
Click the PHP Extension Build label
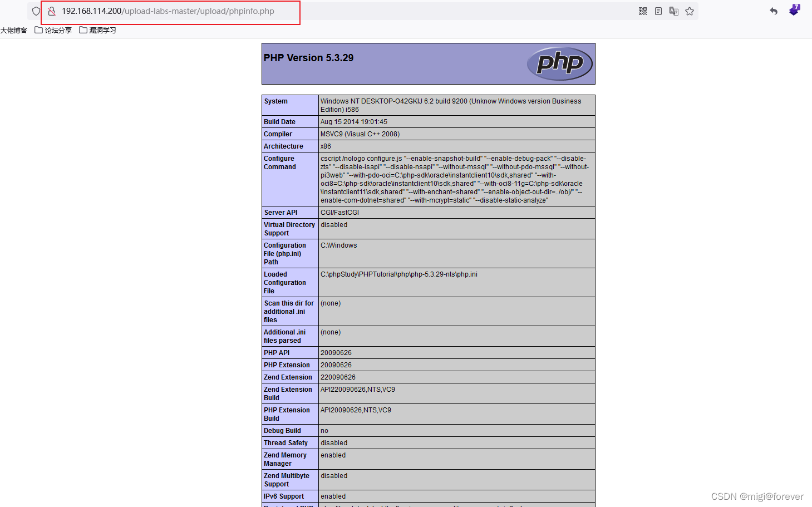coord(287,414)
